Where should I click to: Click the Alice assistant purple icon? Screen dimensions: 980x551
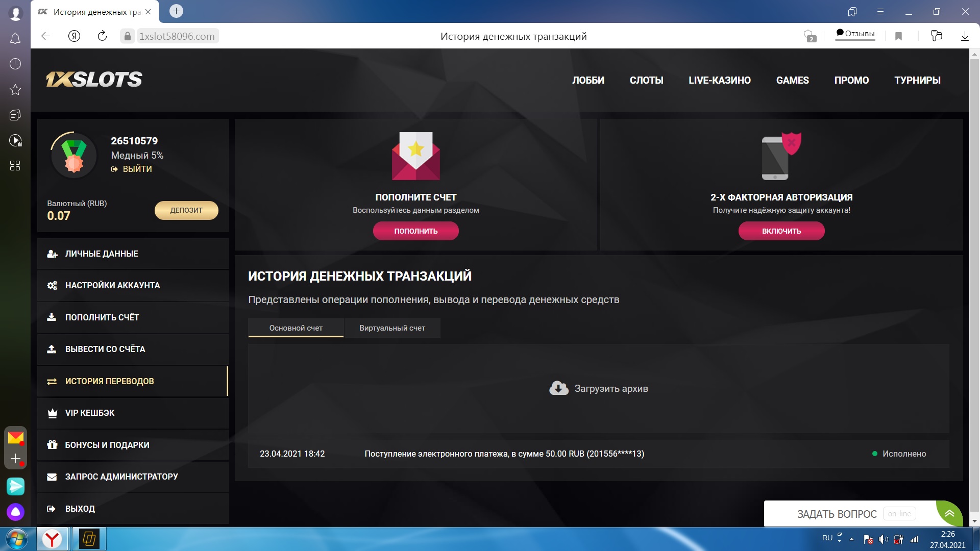(x=15, y=512)
